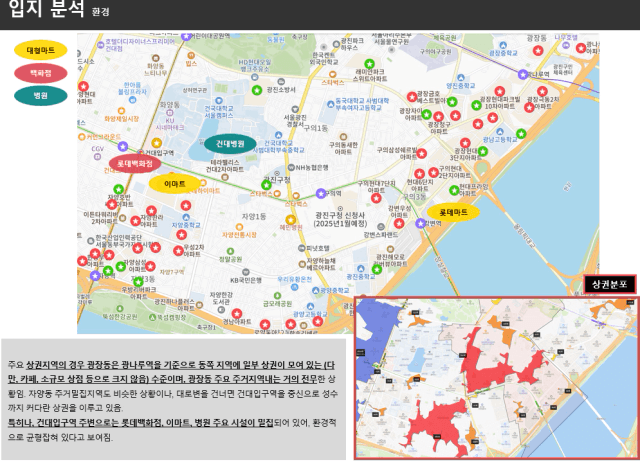This screenshot has width=640, height=462.
Task: Click the red star above 경남아파트
Action: pos(237,313)
